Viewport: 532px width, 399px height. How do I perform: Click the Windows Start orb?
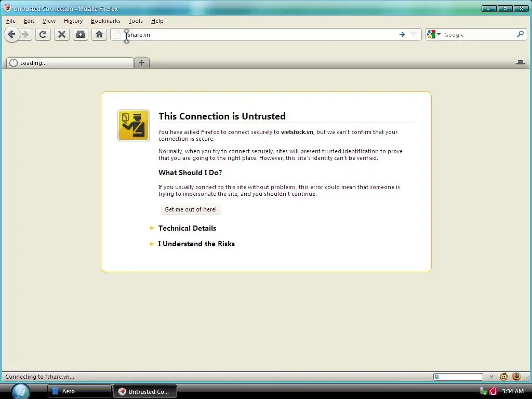pyautogui.click(x=20, y=391)
